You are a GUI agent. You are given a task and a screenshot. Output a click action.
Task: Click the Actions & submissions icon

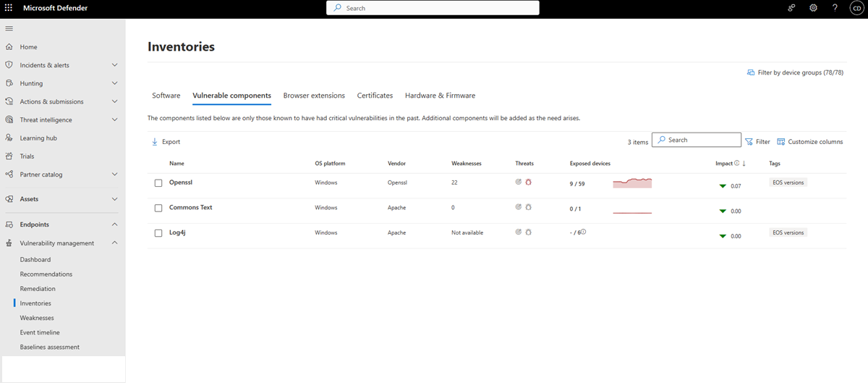click(x=9, y=101)
